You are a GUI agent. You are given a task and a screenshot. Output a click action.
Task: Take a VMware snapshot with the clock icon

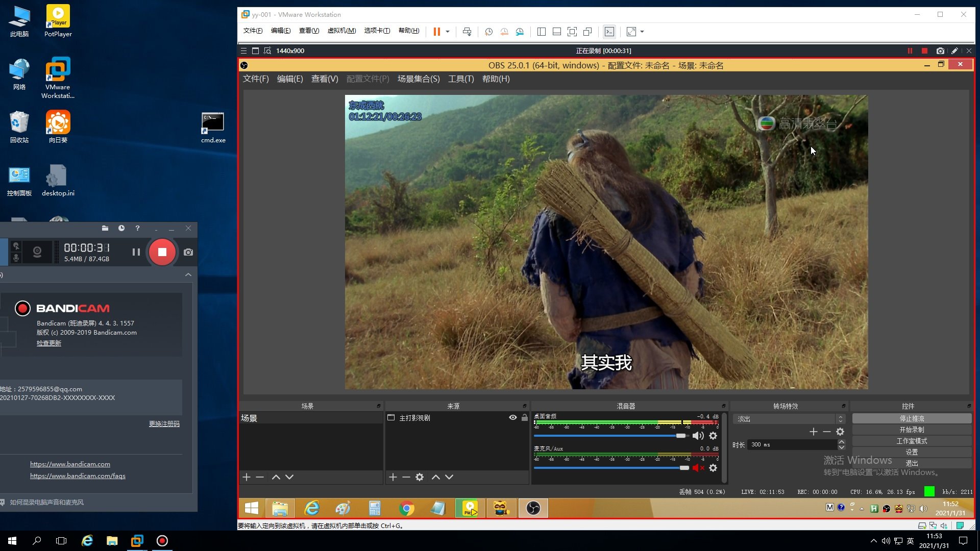tap(488, 32)
